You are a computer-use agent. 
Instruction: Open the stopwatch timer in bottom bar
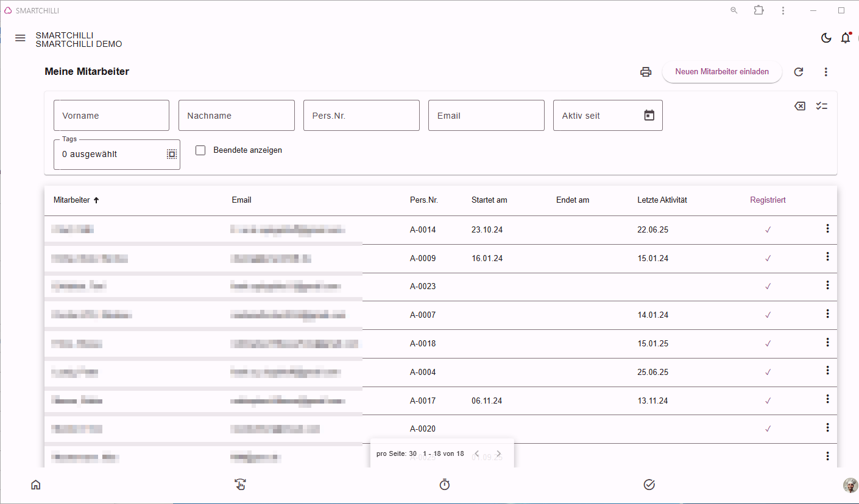445,485
